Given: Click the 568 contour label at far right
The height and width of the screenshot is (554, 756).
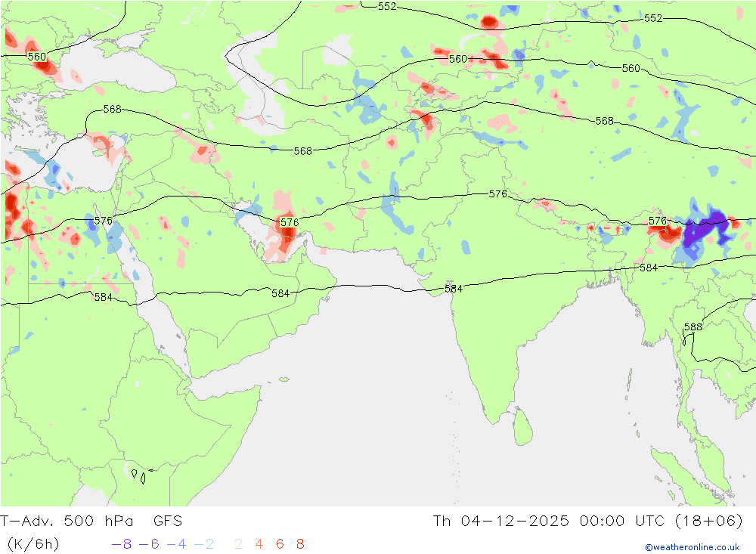Looking at the screenshot, I should click(605, 121).
